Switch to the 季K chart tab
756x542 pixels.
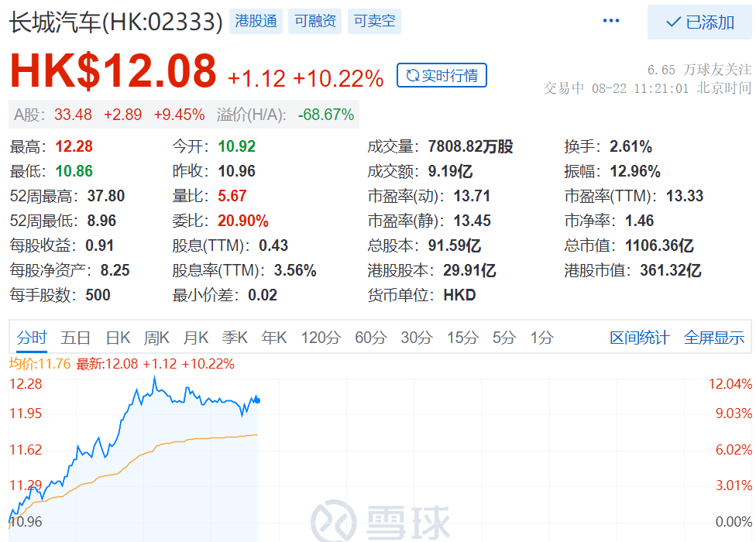235,338
